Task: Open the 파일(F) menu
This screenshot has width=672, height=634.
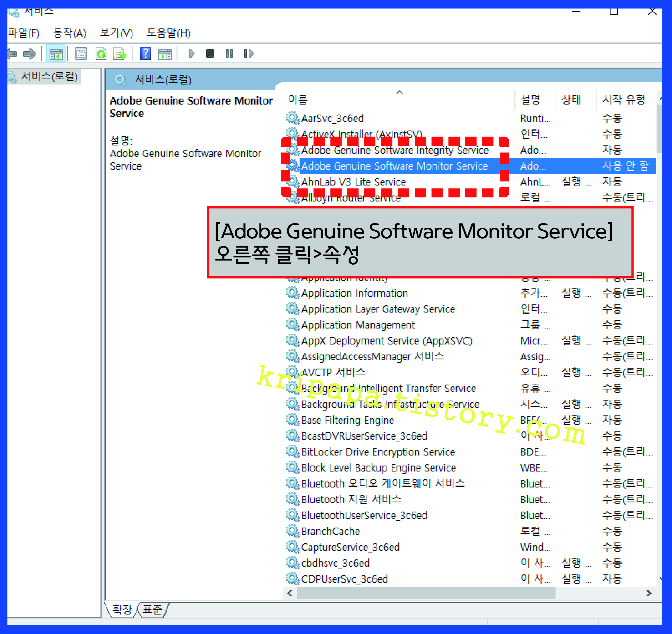Action: pyautogui.click(x=23, y=33)
